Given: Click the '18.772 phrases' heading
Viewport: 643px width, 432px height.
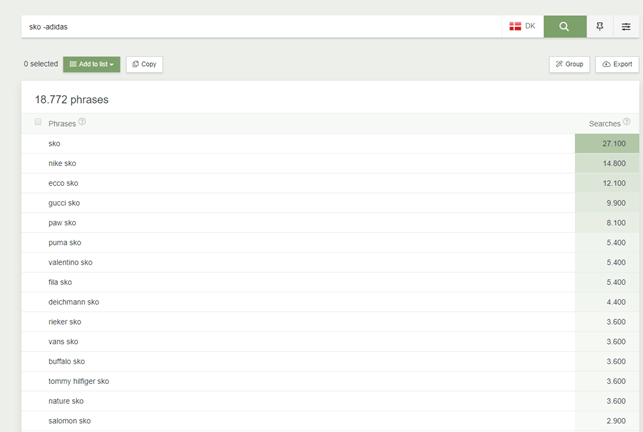Looking at the screenshot, I should click(72, 100).
